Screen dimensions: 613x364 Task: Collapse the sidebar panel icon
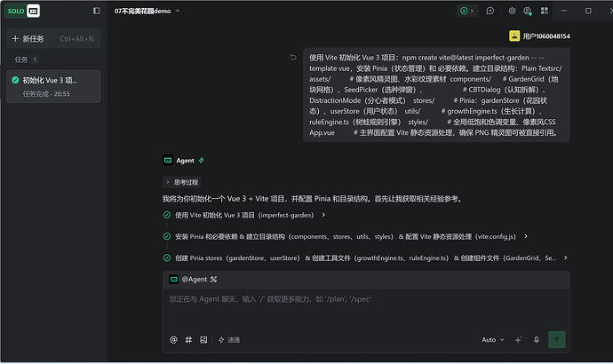point(96,11)
